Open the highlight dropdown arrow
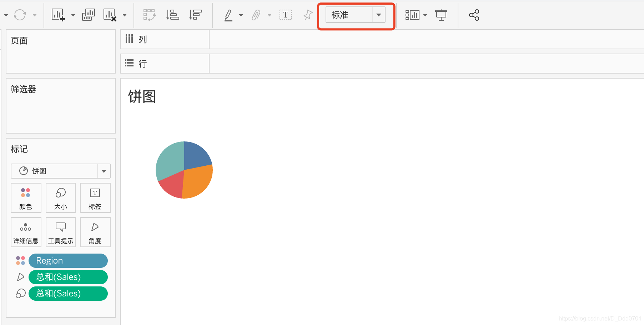Image resolution: width=644 pixels, height=325 pixels. pyautogui.click(x=241, y=15)
